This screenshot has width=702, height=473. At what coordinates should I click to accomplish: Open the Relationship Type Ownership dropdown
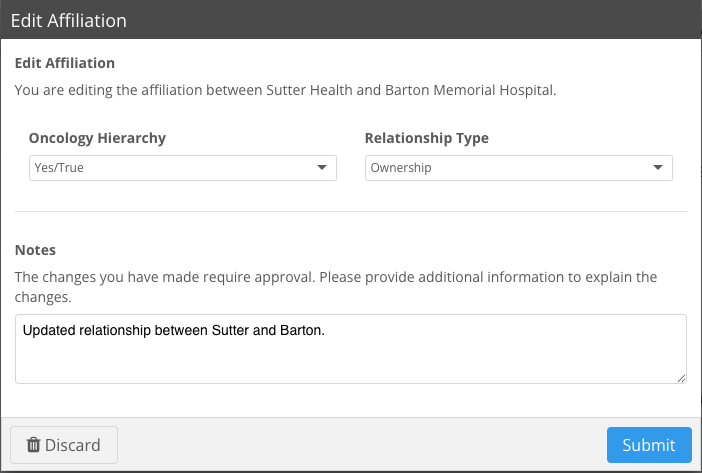click(x=519, y=168)
